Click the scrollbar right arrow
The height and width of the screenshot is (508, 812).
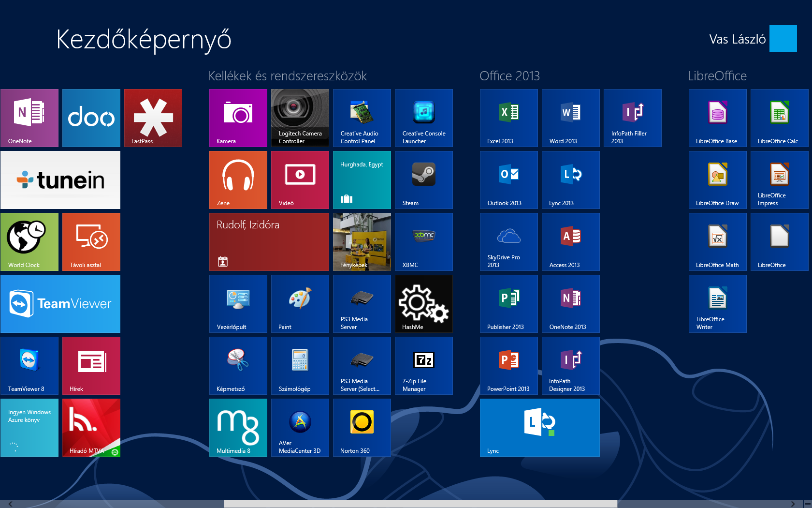tap(792, 504)
